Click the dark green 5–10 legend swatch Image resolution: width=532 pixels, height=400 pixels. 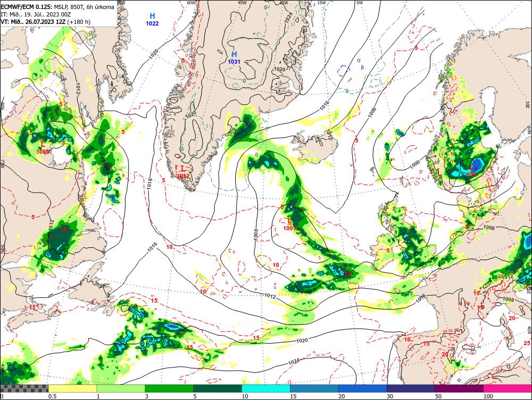(218, 388)
